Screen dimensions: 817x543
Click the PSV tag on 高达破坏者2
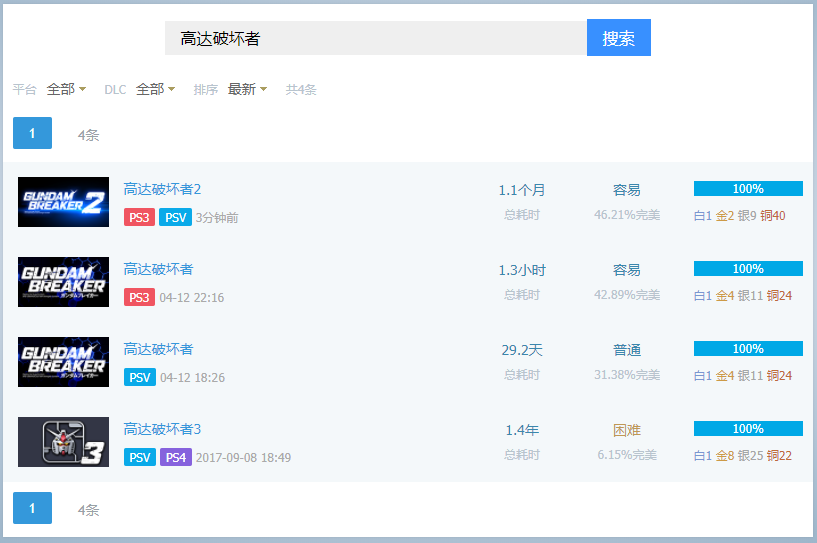click(176, 217)
